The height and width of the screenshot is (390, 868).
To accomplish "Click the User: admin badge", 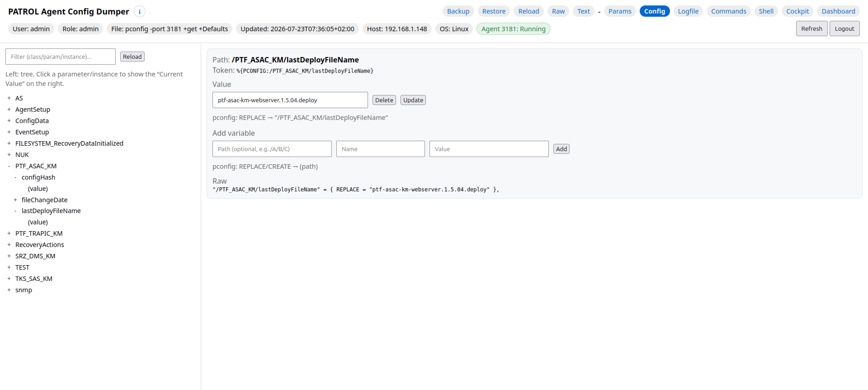I will (31, 29).
